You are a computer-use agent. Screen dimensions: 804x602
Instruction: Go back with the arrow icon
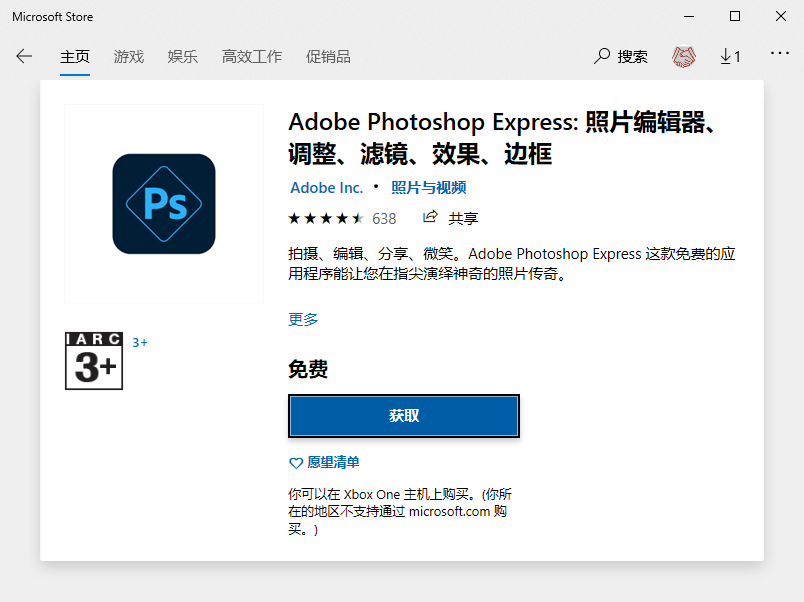tap(24, 56)
